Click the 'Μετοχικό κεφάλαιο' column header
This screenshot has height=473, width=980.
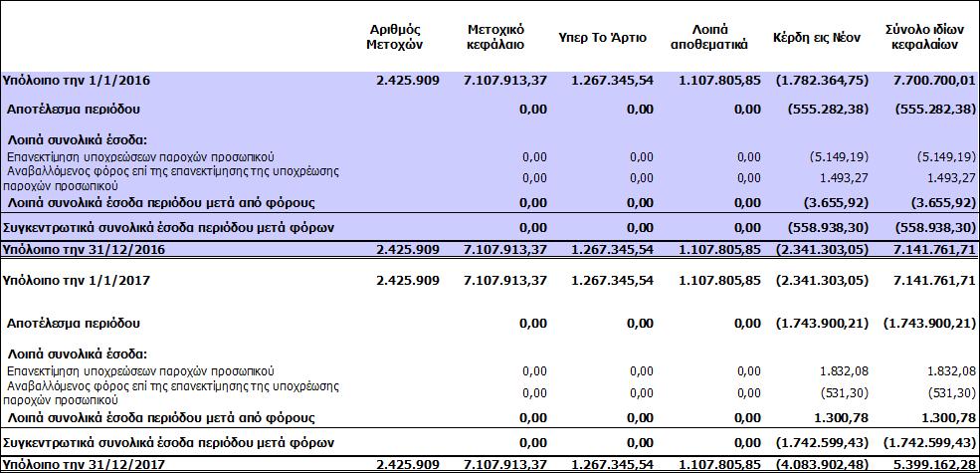click(495, 37)
